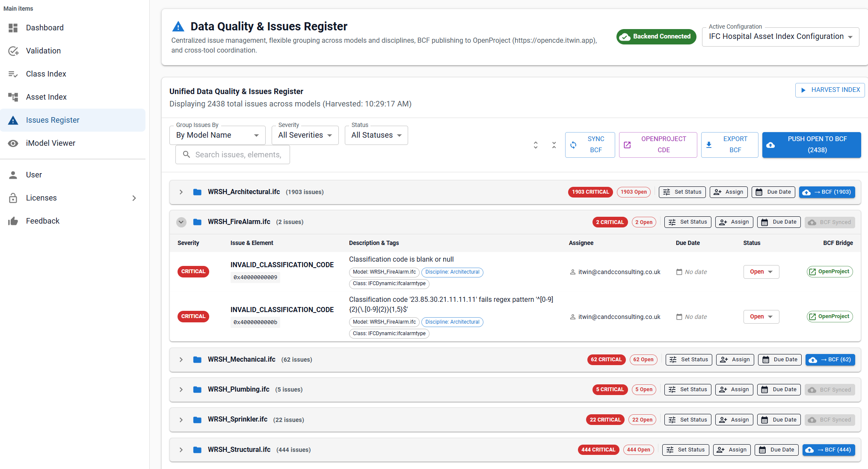The image size is (868, 469).
Task: Select Issues Register sidebar item
Action: [x=73, y=120]
